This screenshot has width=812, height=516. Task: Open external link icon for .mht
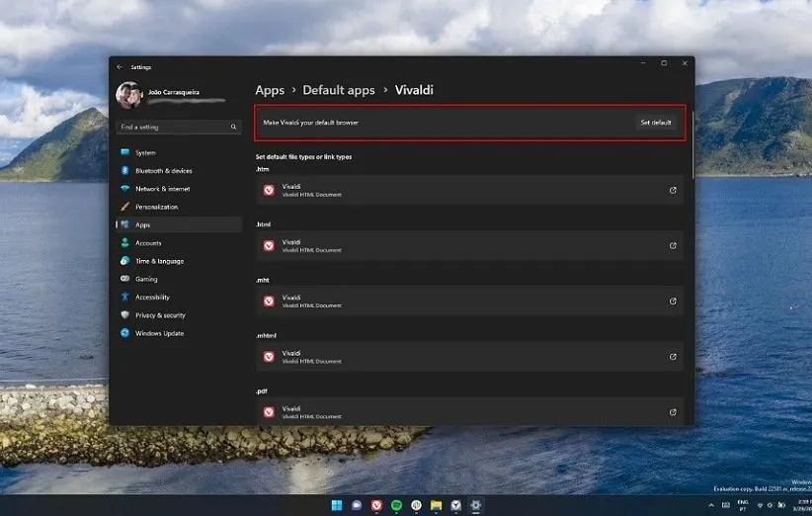673,301
